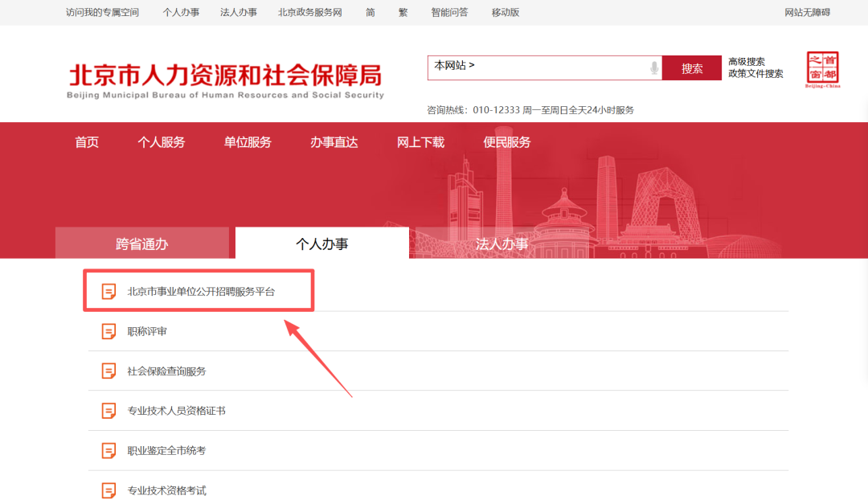This screenshot has height=504, width=868.
Task: Click the Beijing-China capital window logo
Action: (823, 70)
